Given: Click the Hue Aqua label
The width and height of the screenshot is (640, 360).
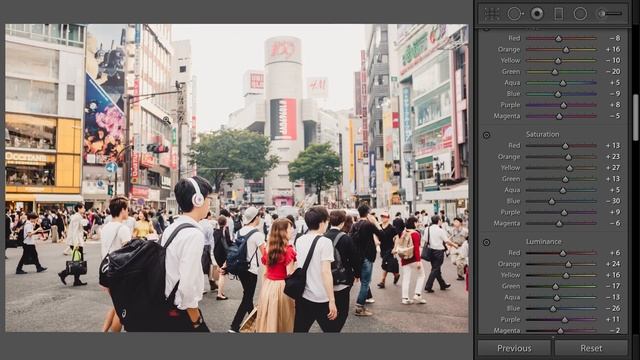Looking at the screenshot, I should coord(512,83).
